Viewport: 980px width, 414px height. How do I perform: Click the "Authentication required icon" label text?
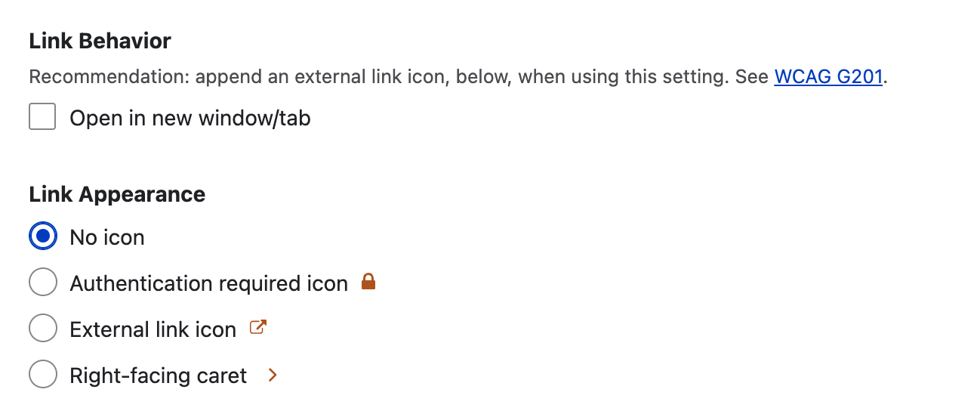pyautogui.click(x=208, y=283)
